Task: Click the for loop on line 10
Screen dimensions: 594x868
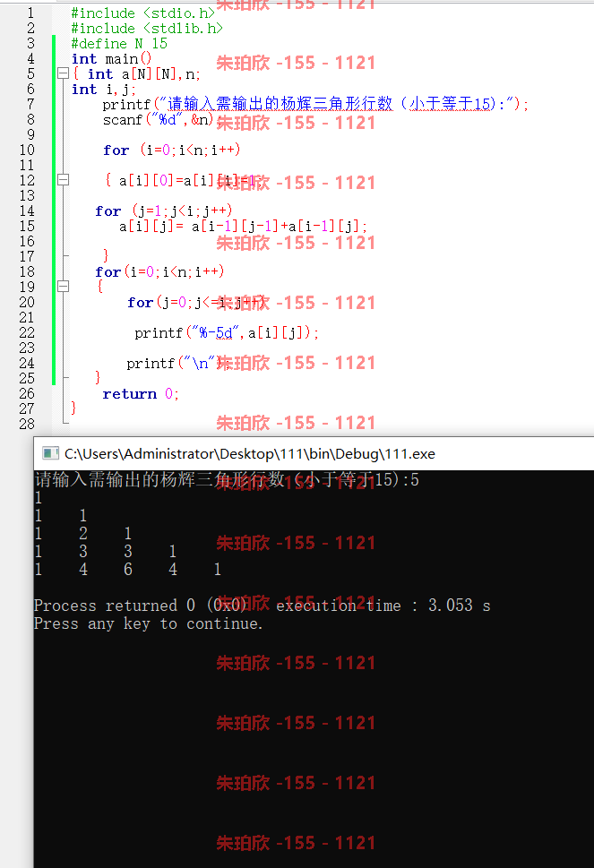Action: pos(172,150)
